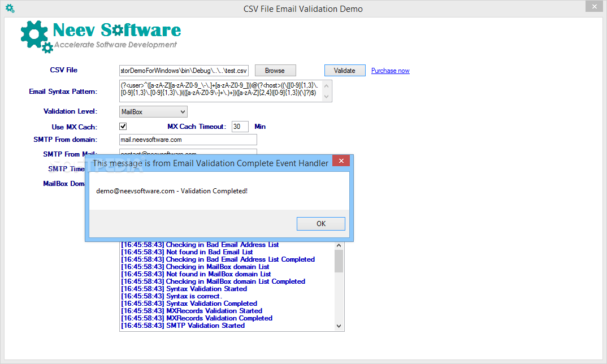Select log line 'Checking in MailBox domain List Completed'
The height and width of the screenshot is (364, 607).
[213, 281]
